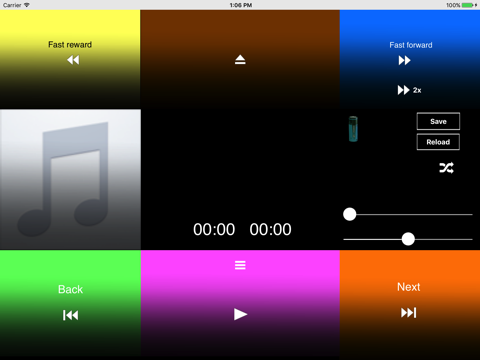
Task: Click the Fast reward label
Action: 70,45
